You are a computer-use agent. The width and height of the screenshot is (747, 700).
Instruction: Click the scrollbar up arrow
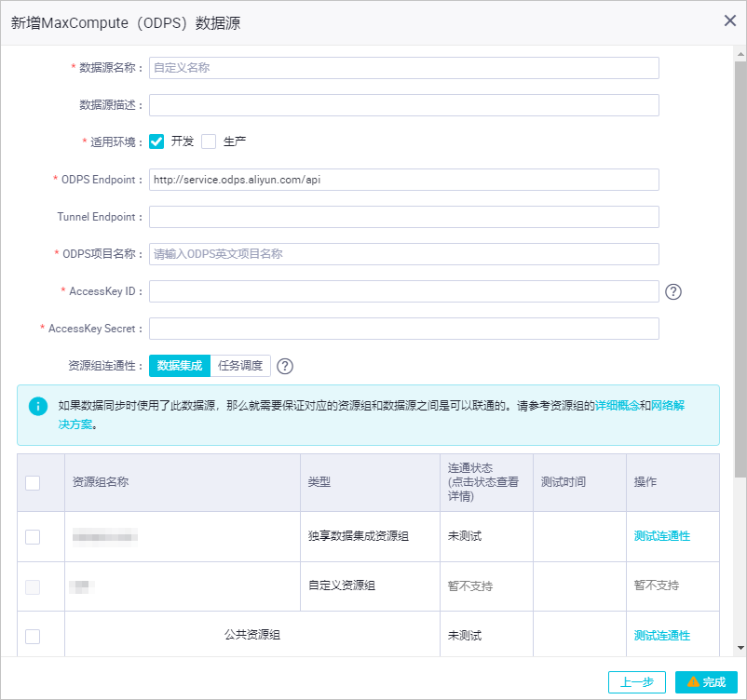[740, 54]
